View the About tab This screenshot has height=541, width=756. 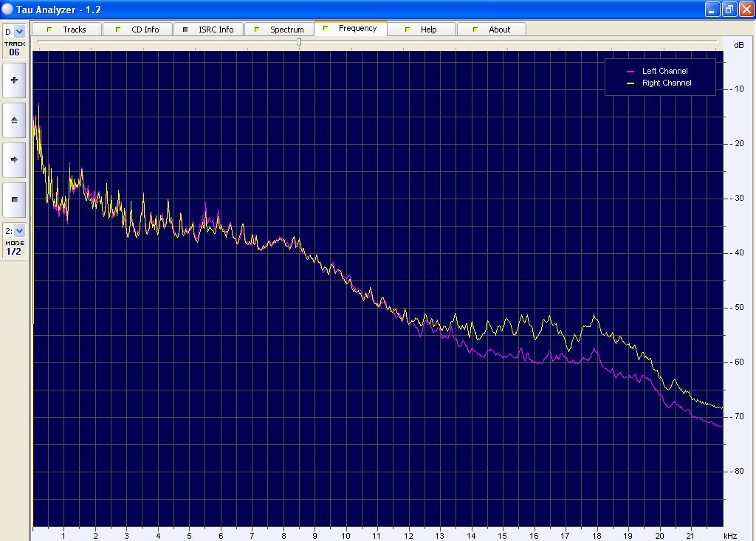(x=492, y=30)
